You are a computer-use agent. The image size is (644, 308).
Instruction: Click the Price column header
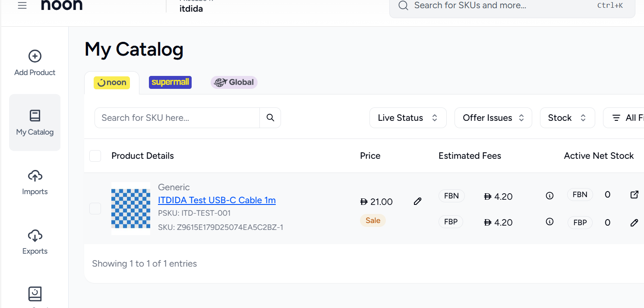(370, 156)
